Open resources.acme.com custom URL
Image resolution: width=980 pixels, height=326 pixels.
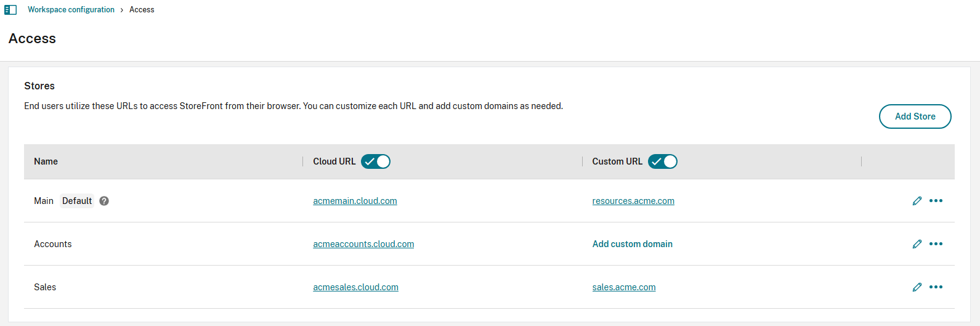633,201
